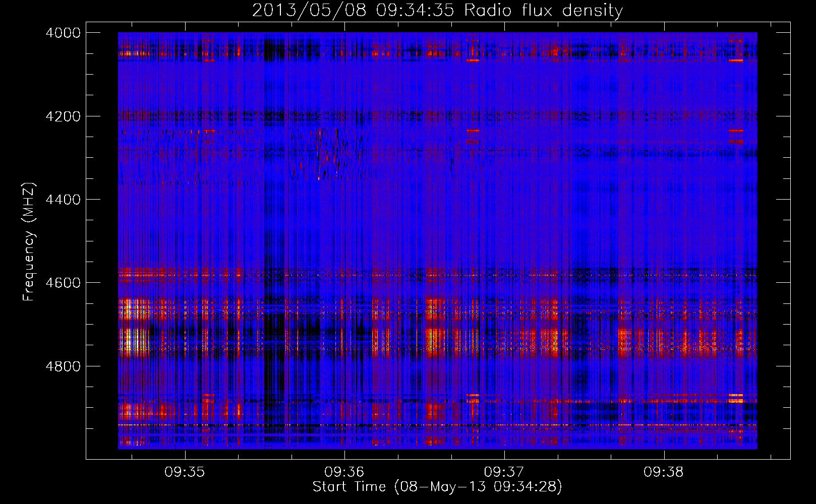This screenshot has height=504, width=816.
Task: Select the 4000 frequency tick label
Action: (x=63, y=33)
